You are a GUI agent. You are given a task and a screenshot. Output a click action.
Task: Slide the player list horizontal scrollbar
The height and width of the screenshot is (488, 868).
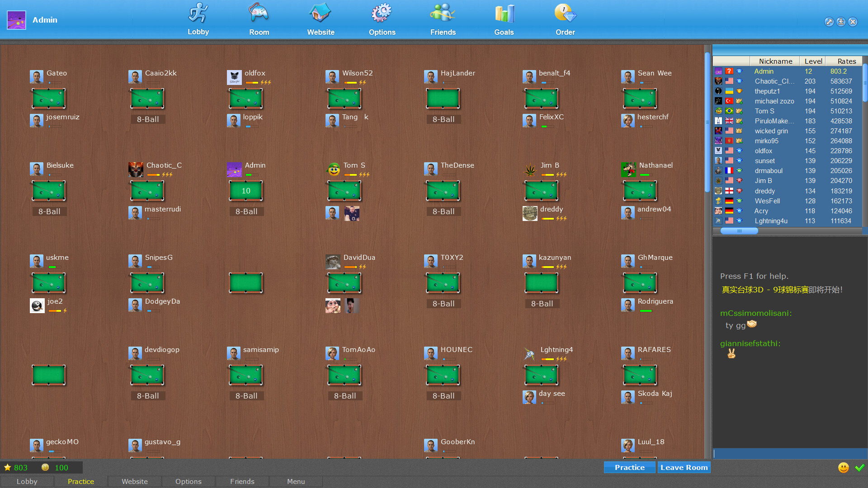click(x=739, y=231)
